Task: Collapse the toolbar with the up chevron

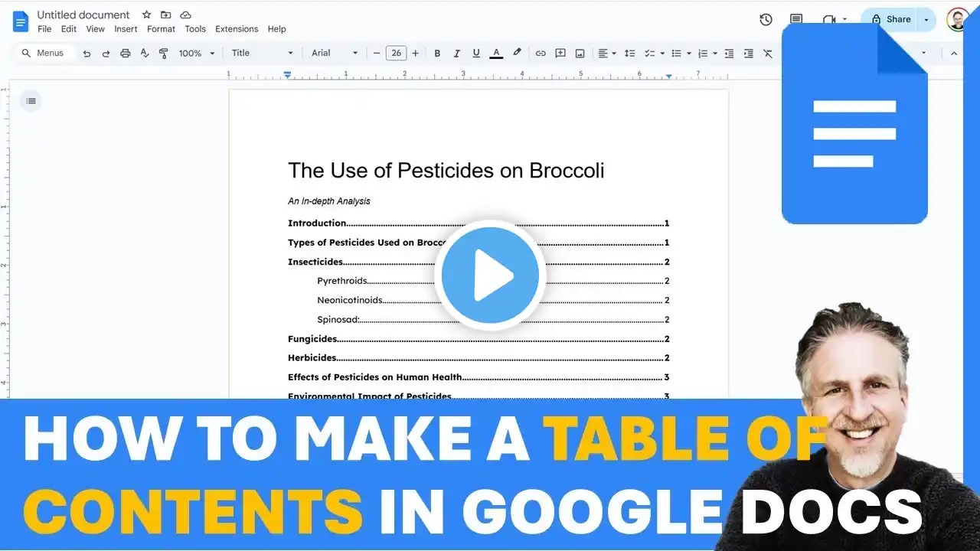Action: pyautogui.click(x=954, y=54)
